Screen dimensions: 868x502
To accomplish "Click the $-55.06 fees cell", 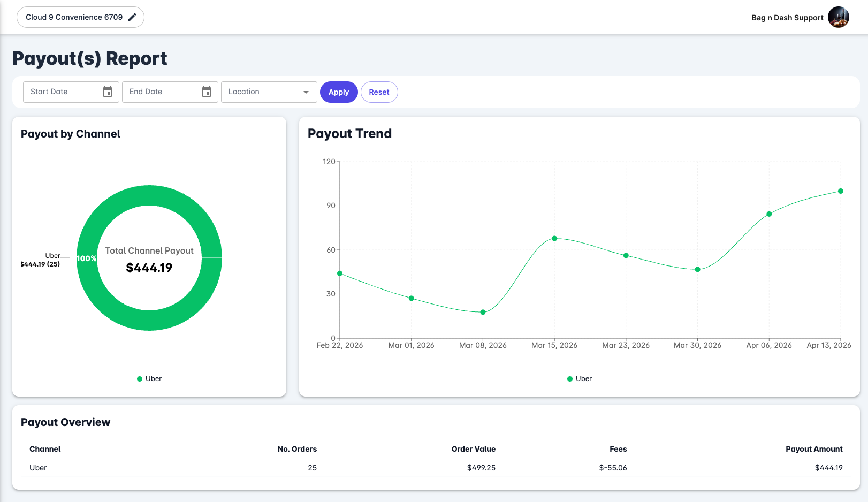I will pos(613,468).
